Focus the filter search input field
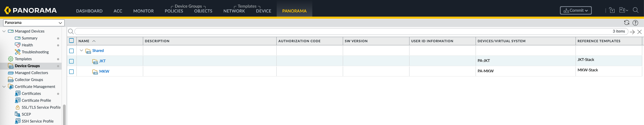Viewport: 644px width, 125px height. coord(351,32)
